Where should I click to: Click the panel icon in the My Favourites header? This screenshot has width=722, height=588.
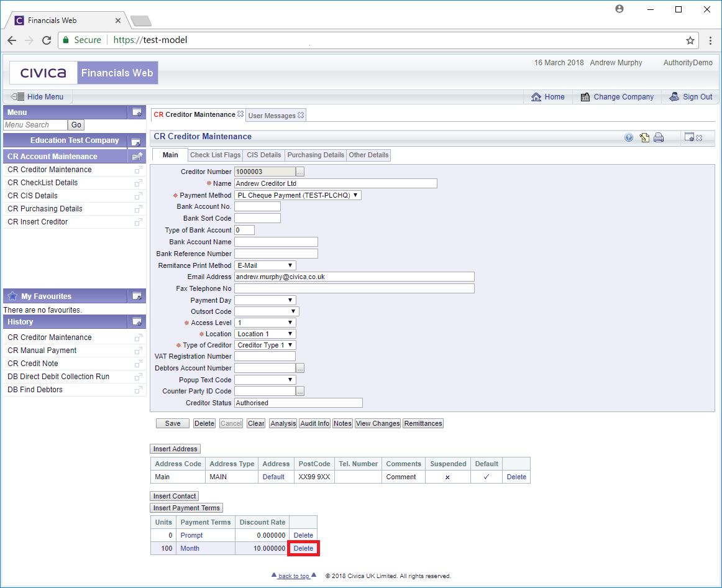click(137, 296)
